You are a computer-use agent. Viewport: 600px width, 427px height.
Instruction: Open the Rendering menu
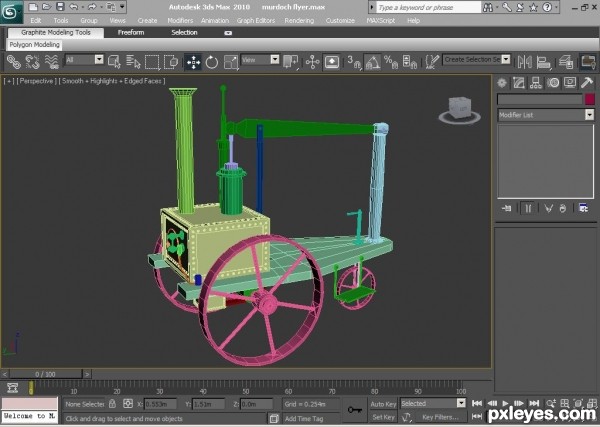point(299,21)
